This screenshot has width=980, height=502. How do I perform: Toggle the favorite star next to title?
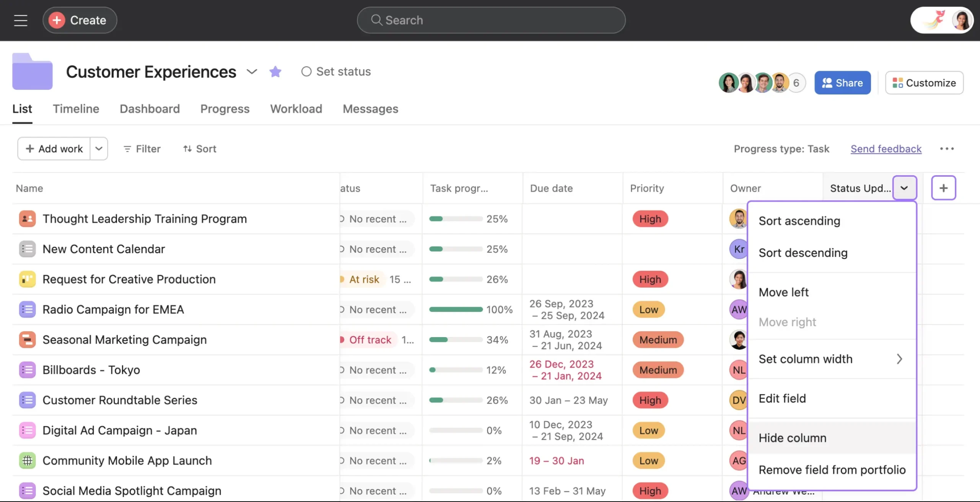click(x=275, y=72)
